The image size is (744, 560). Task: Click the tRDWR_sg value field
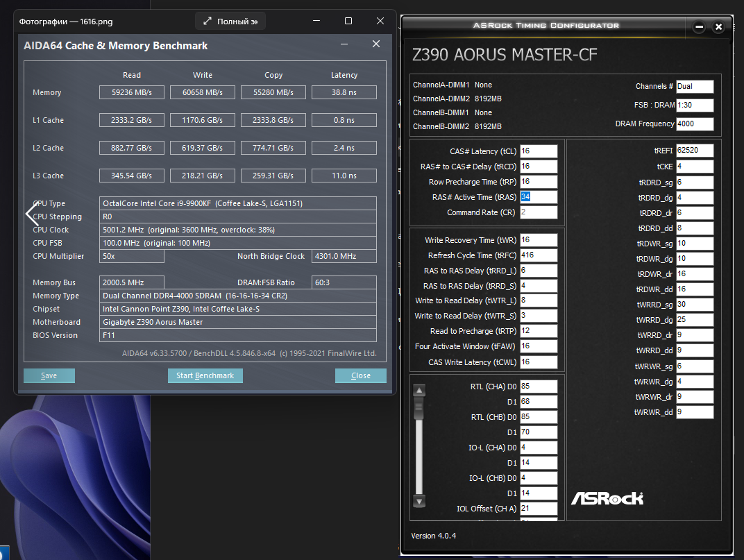point(695,244)
